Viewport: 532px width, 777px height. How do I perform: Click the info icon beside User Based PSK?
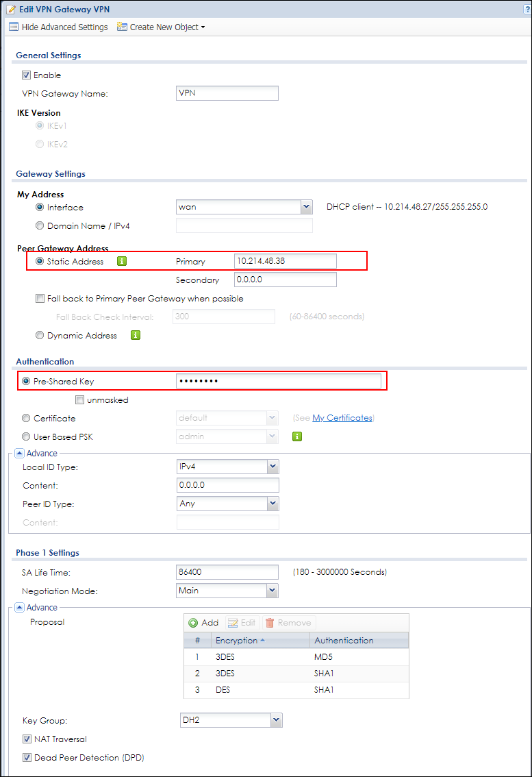point(297,436)
